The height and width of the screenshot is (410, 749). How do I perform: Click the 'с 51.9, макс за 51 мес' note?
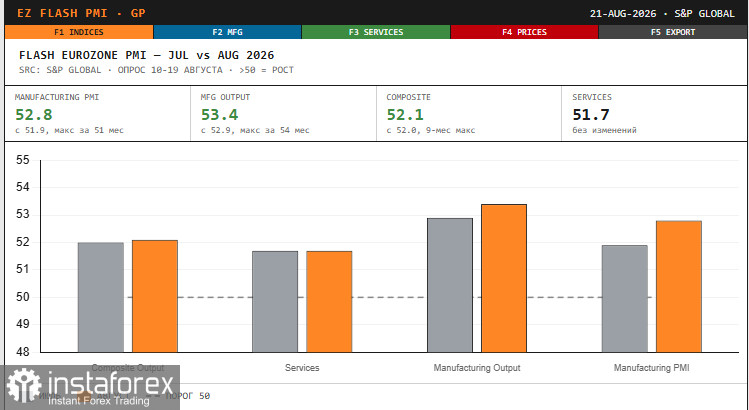[69, 130]
